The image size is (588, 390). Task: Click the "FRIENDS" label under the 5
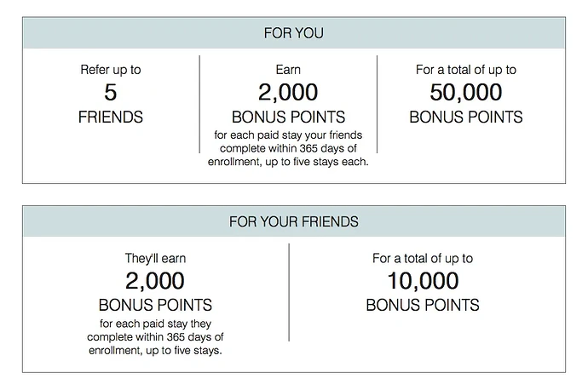(x=111, y=117)
